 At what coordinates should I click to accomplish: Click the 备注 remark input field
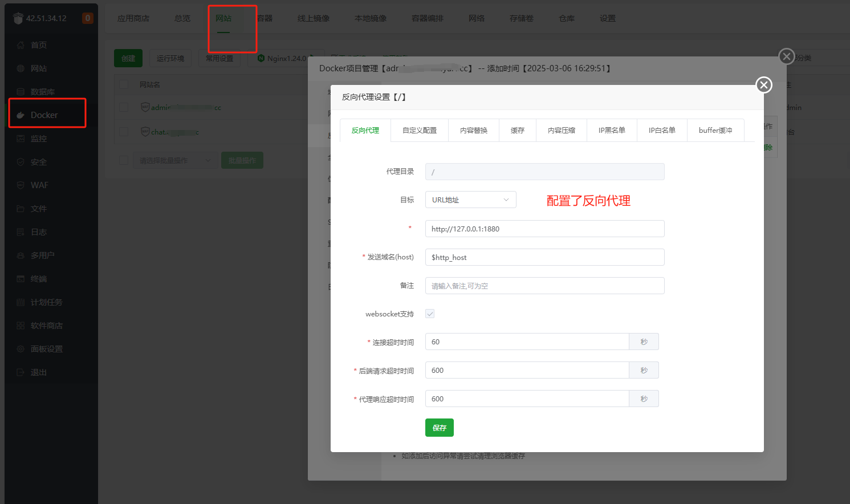tap(545, 286)
